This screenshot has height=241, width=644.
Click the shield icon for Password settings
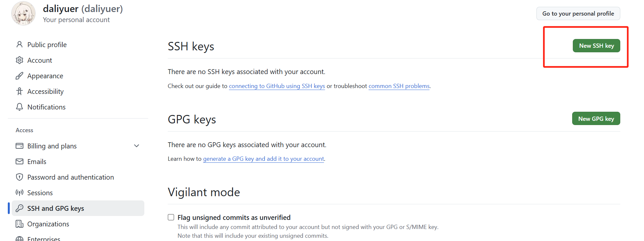20,177
